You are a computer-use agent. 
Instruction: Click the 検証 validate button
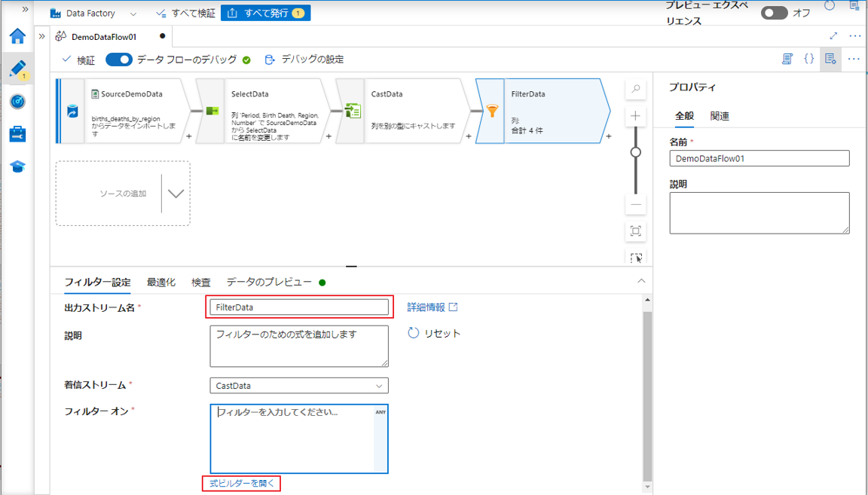78,60
